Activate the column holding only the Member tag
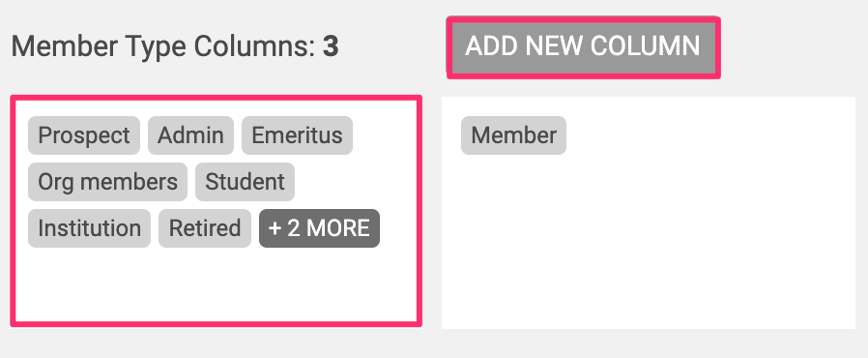 coord(649,213)
